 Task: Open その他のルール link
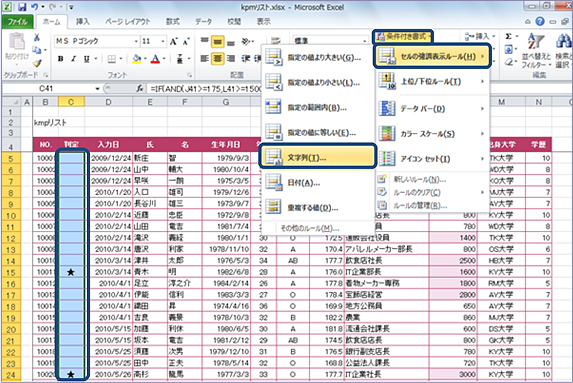tap(310, 228)
